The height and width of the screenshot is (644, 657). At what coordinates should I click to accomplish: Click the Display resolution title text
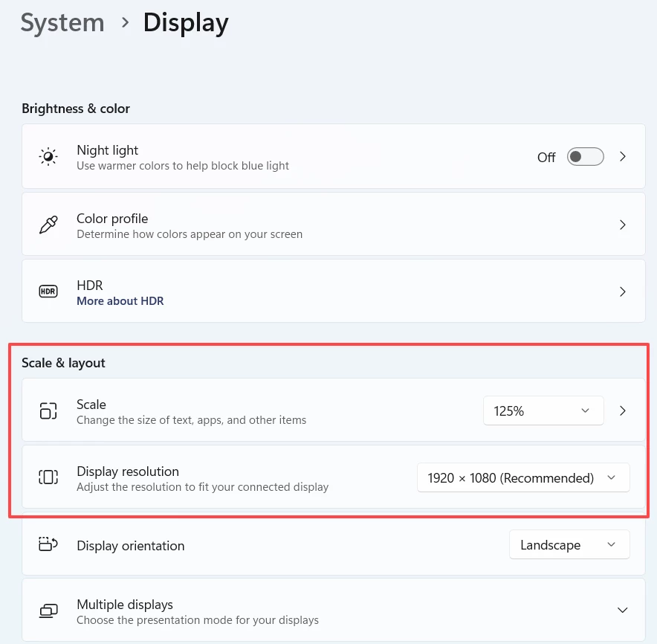(x=128, y=471)
